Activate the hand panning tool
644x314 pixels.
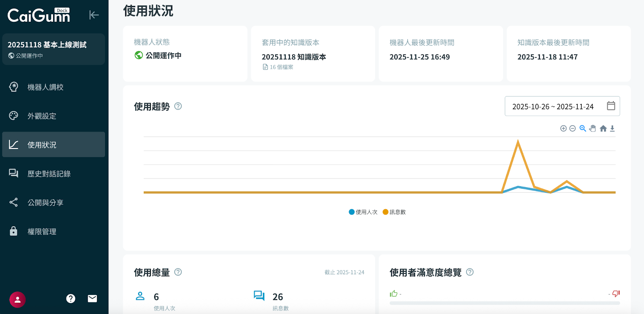pyautogui.click(x=592, y=129)
